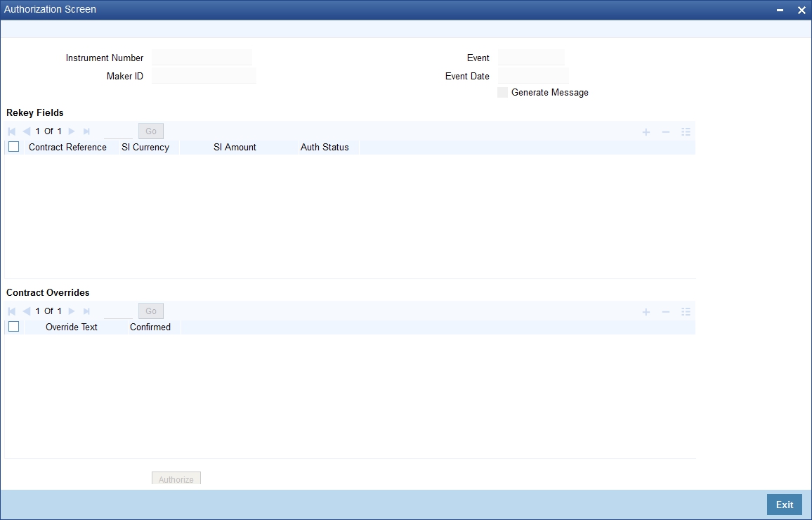The height and width of the screenshot is (520, 812).
Task: Click the Override Text column header
Action: click(x=72, y=327)
